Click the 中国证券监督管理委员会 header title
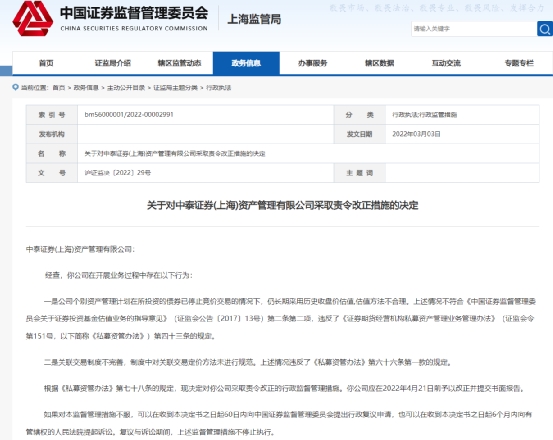Viewport: 553px width, 440px height. 134,13
